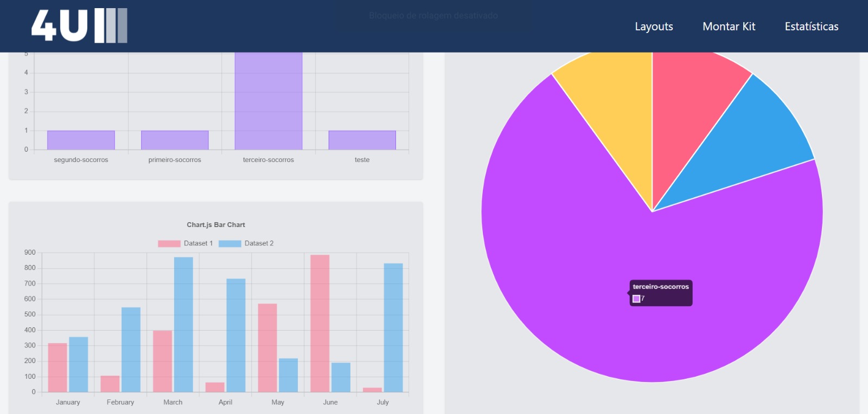Click the 100 y-axis value

(x=30, y=377)
